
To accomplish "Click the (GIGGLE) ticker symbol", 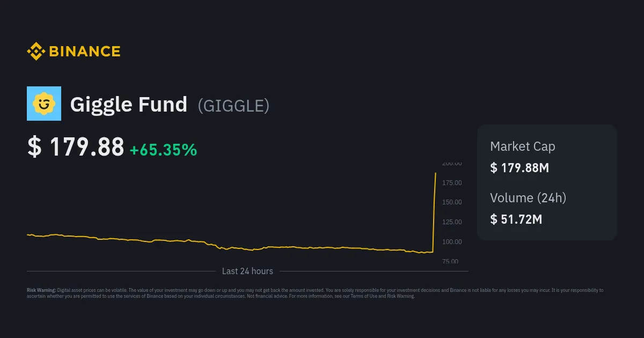I will point(233,106).
